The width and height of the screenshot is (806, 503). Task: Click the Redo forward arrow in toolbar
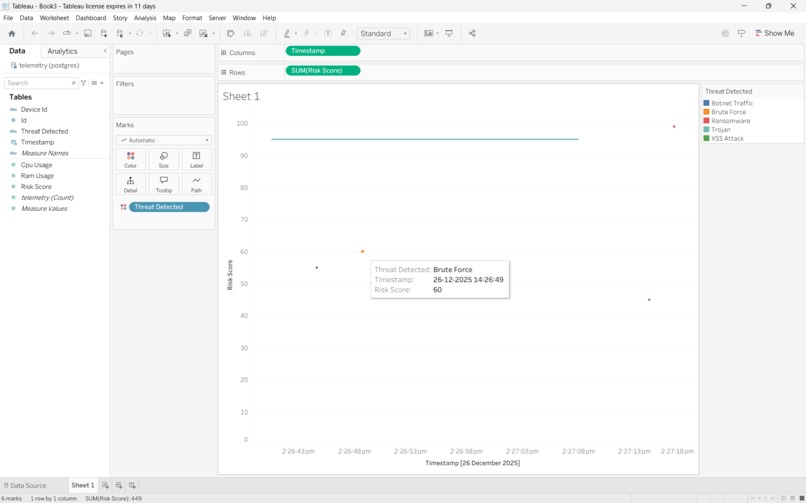pyautogui.click(x=51, y=33)
